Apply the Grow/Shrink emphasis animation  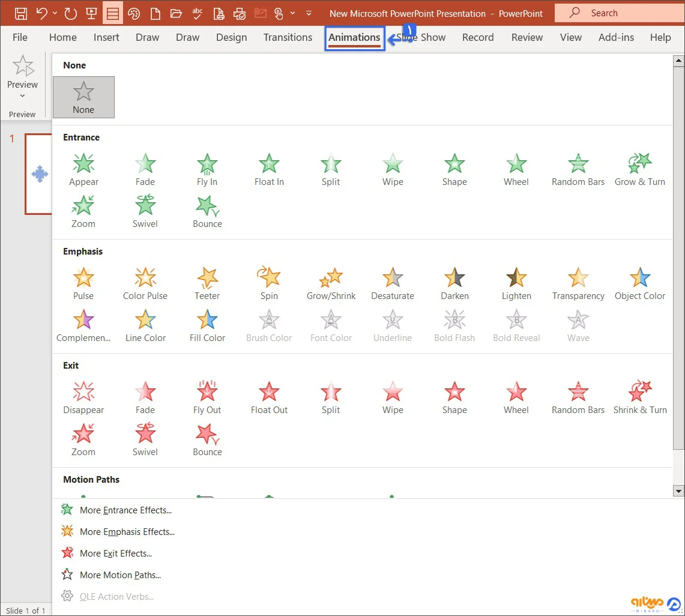[x=331, y=284]
